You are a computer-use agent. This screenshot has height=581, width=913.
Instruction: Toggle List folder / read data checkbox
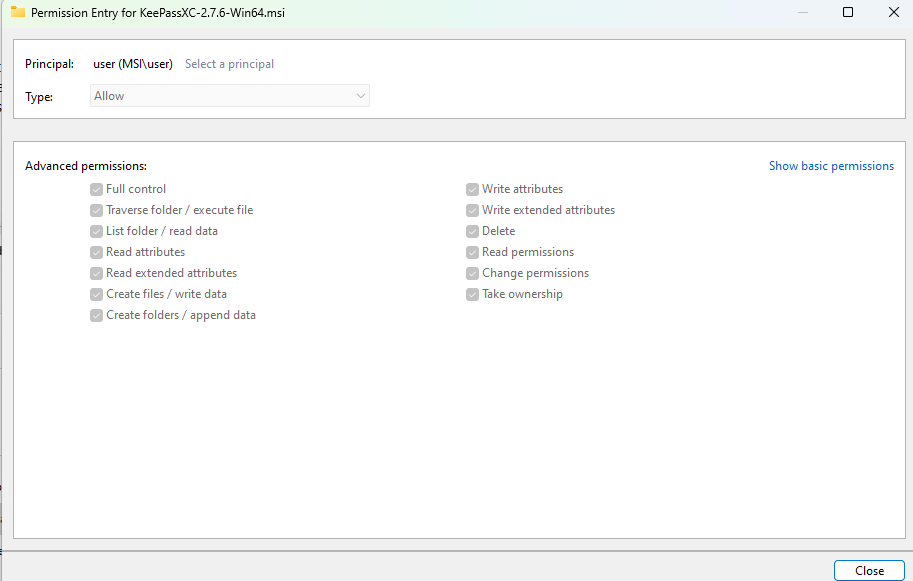[96, 231]
